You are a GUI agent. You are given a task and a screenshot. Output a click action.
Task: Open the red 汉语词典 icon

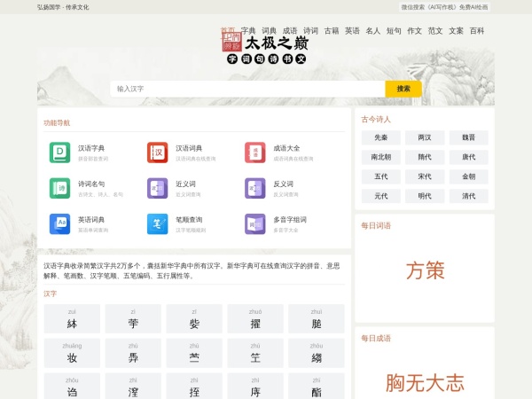[x=157, y=153]
